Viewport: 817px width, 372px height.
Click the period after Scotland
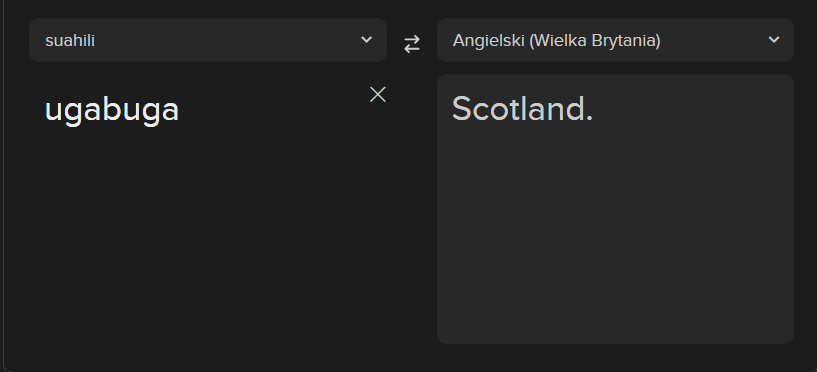click(589, 119)
